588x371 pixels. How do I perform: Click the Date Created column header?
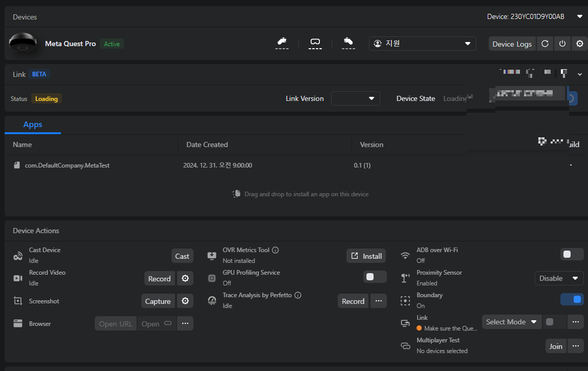pos(207,145)
